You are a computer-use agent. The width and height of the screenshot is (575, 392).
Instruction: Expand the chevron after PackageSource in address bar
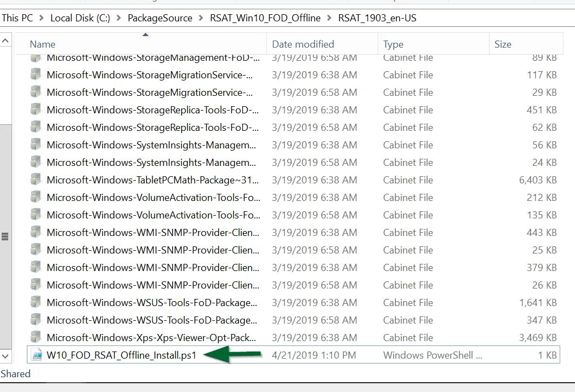[201, 18]
